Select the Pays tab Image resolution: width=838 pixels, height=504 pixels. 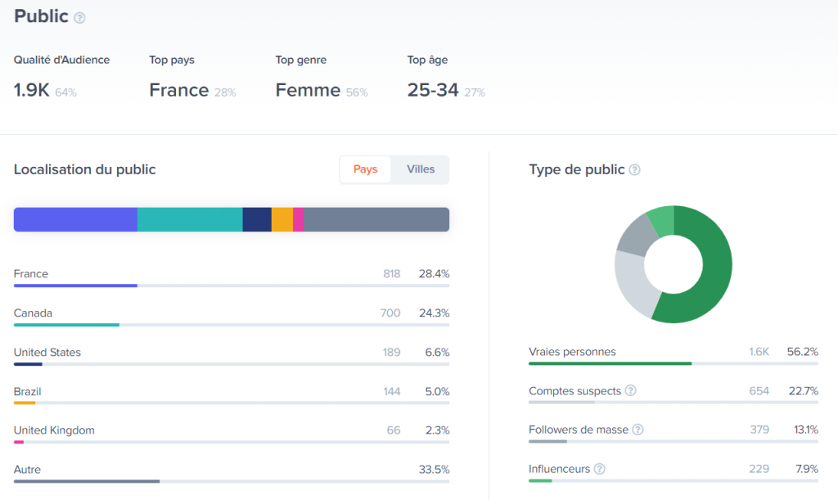click(366, 169)
